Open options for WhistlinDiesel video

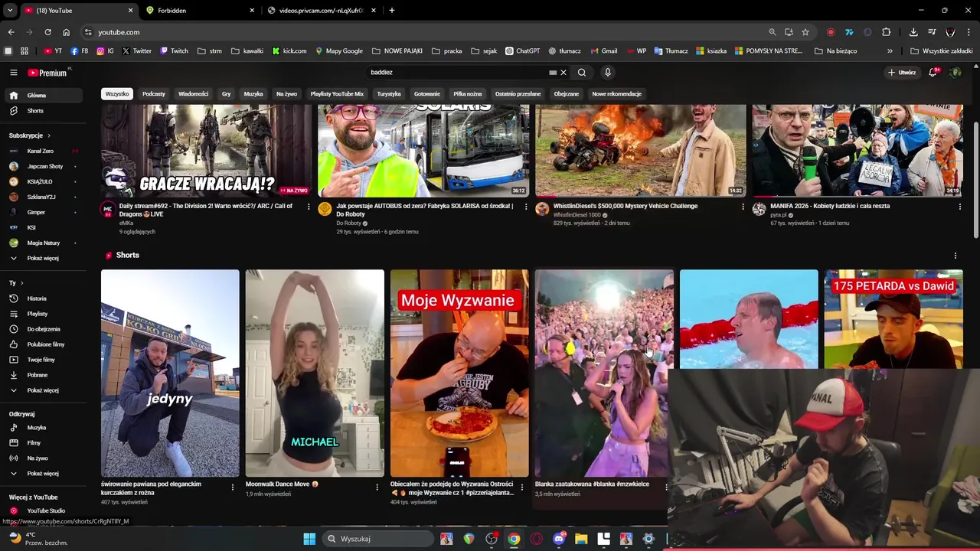tap(743, 207)
